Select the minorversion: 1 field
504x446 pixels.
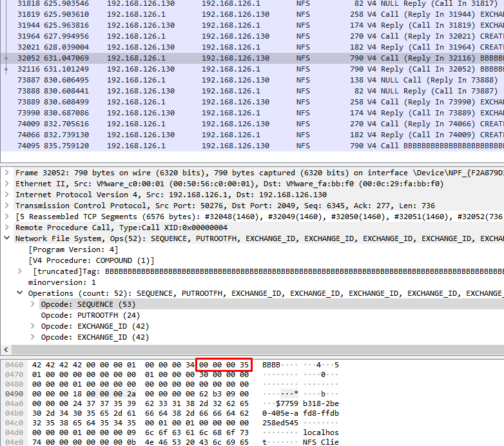62,282
